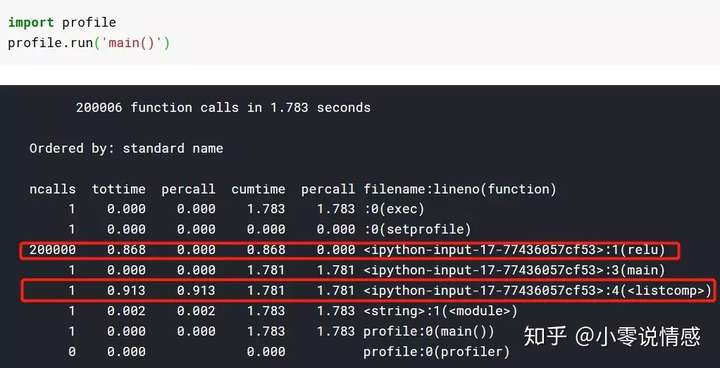Screen dimensions: 720x368
Task: Click the :0(setprofile) row entry
Action: point(417,229)
